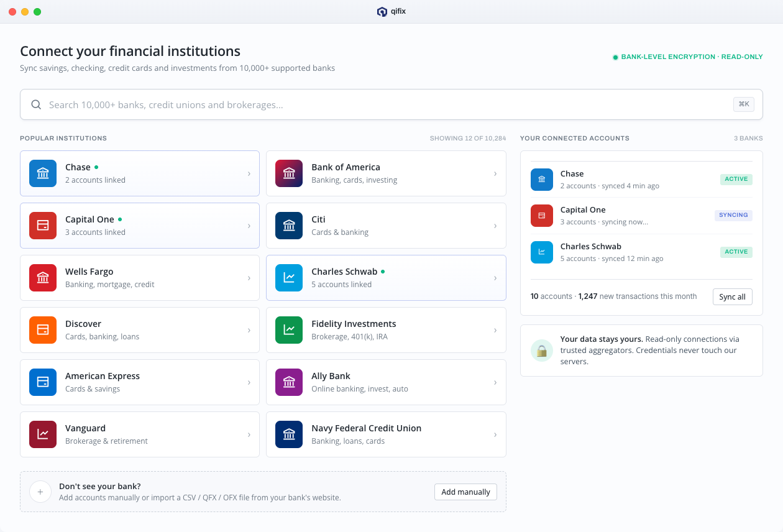This screenshot has height=532, width=783.
Task: Open the Wells Fargo card chevron
Action: click(249, 278)
